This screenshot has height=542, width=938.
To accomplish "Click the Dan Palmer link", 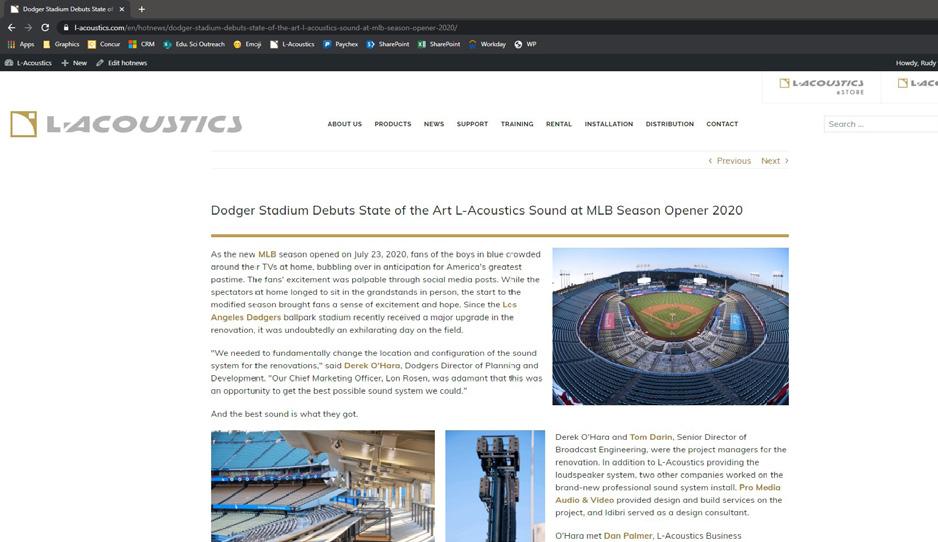I will (x=628, y=536).
